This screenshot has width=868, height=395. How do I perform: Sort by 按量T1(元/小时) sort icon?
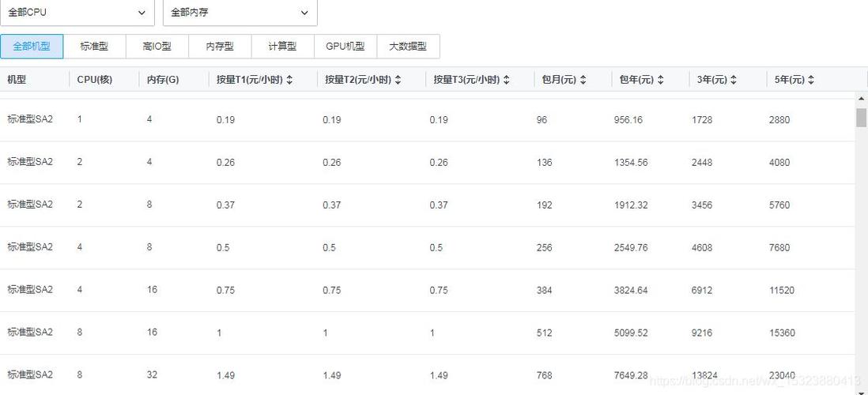[289, 81]
